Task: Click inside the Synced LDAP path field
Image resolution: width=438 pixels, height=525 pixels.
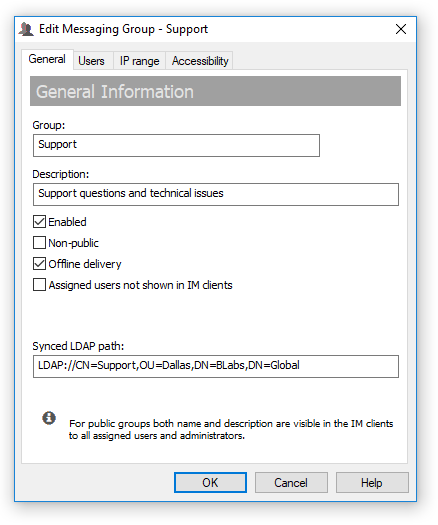Action: 216,366
